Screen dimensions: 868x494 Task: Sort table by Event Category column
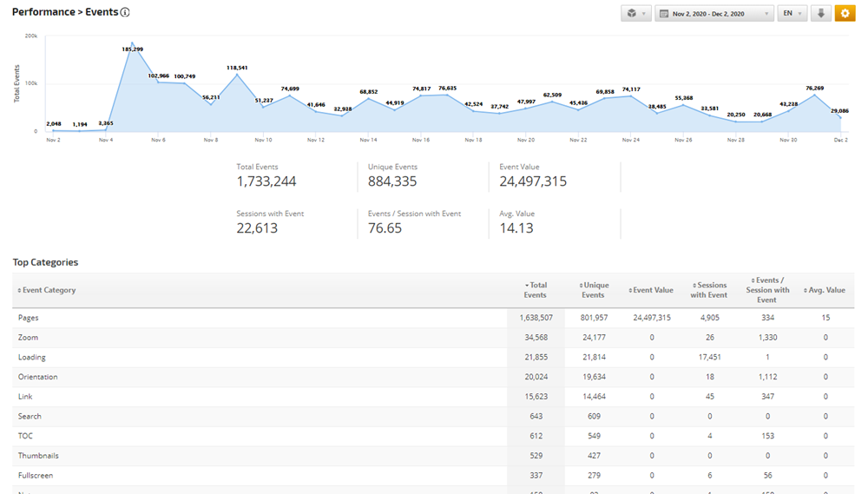[x=49, y=290]
